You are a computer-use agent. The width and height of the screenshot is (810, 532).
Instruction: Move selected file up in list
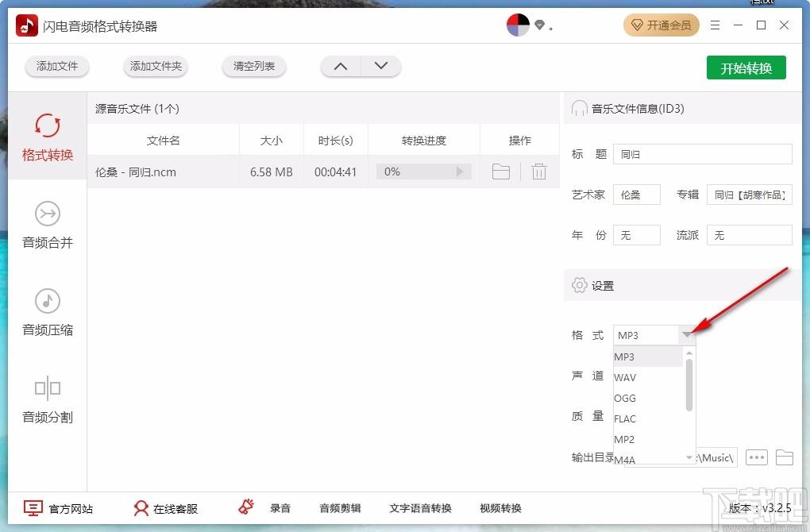click(x=341, y=66)
